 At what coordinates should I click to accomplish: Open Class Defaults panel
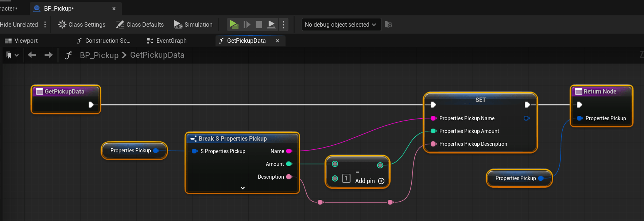[x=140, y=24]
